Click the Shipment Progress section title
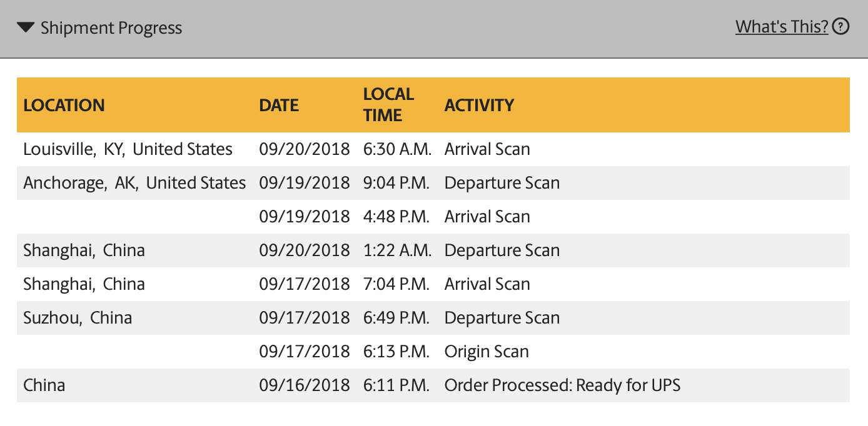 (111, 28)
